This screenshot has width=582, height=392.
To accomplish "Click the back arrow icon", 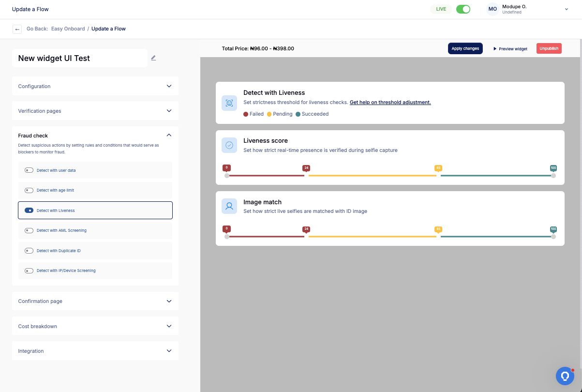I will pyautogui.click(x=17, y=29).
